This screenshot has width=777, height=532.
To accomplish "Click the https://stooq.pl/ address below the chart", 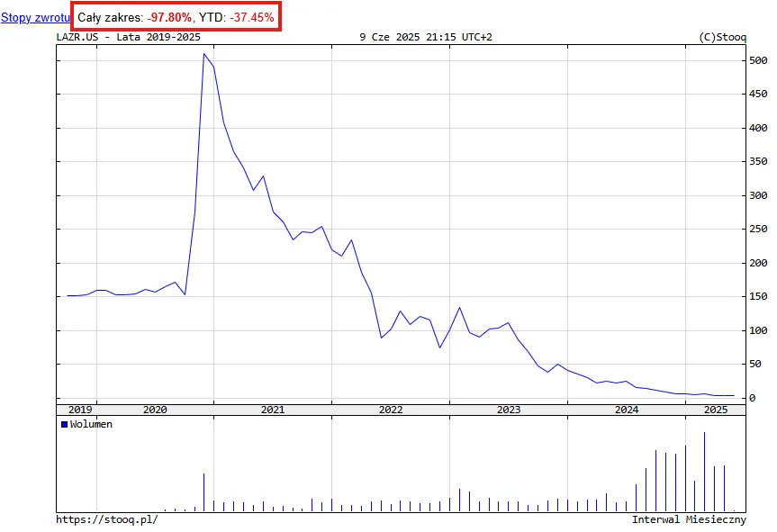I will coord(107,519).
